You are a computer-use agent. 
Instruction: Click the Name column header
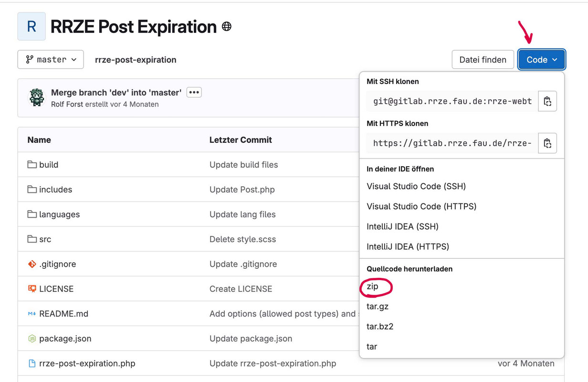click(x=39, y=140)
